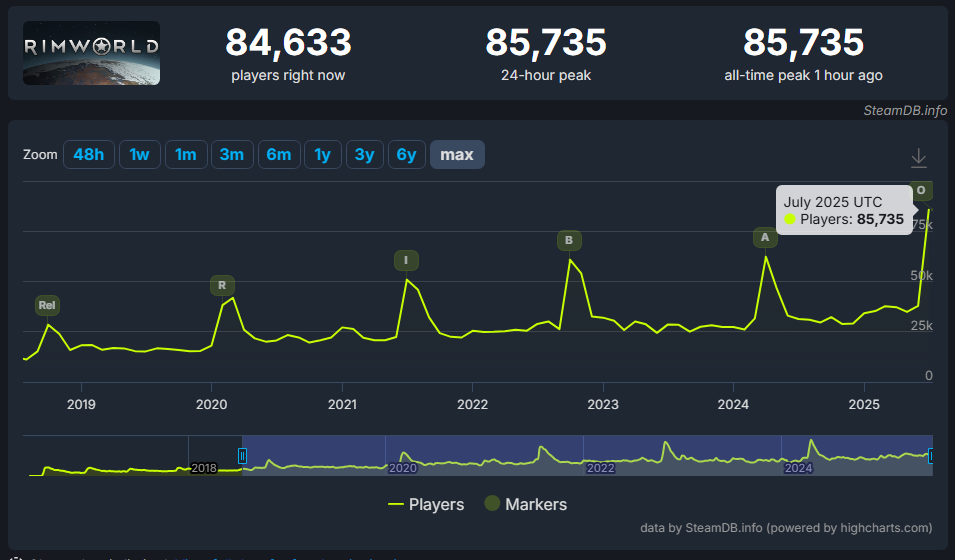Set zoom range to 6y
This screenshot has height=560, width=955.
tap(406, 154)
